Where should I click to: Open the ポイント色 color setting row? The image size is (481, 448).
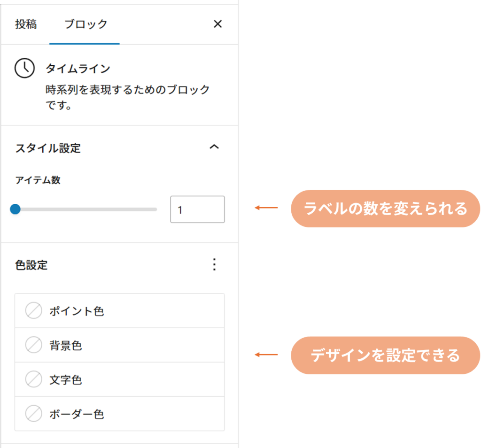(120, 311)
